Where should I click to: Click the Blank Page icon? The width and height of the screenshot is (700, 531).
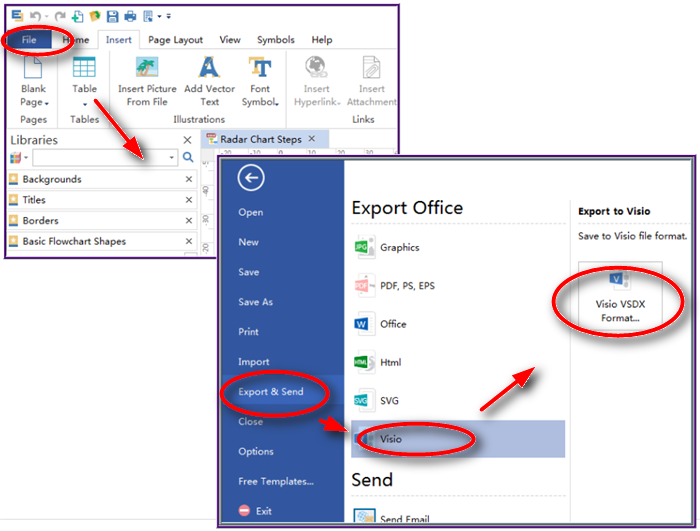coord(33,67)
